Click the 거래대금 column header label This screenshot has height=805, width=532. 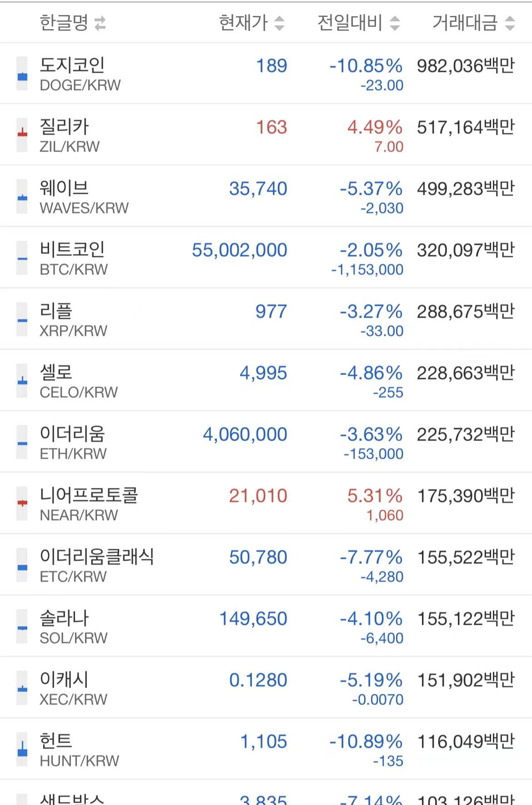[x=465, y=23]
